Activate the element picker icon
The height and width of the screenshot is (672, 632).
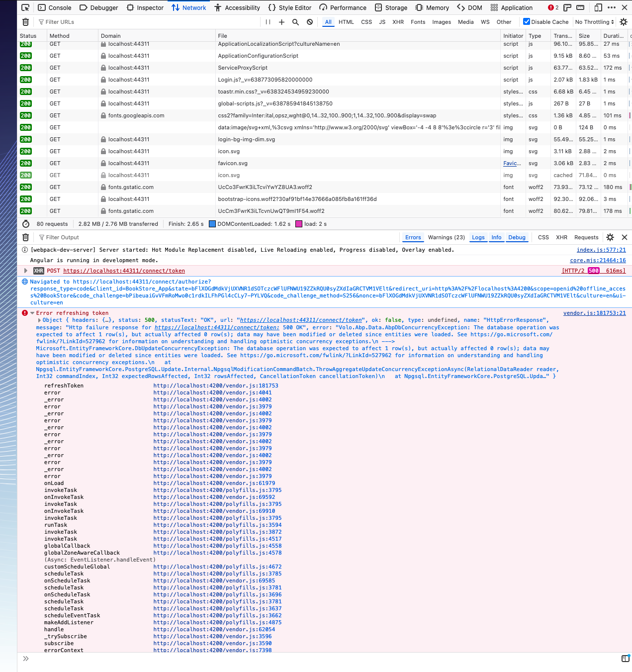coord(25,7)
